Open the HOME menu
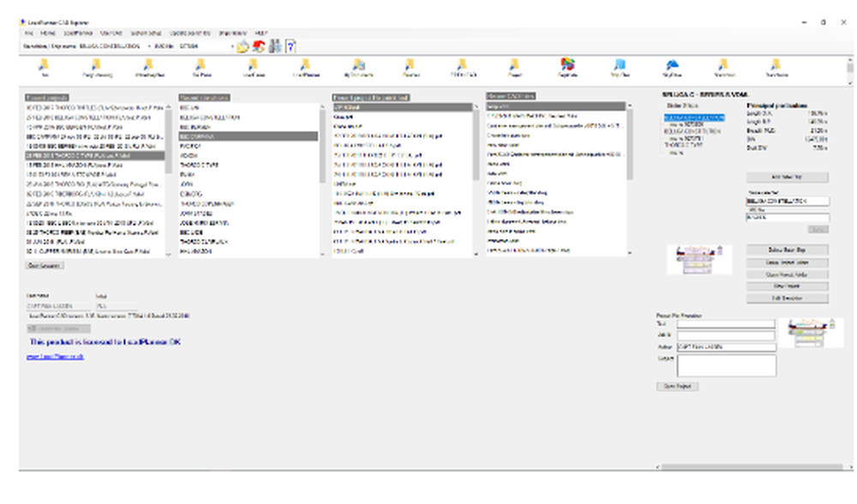 (48, 33)
